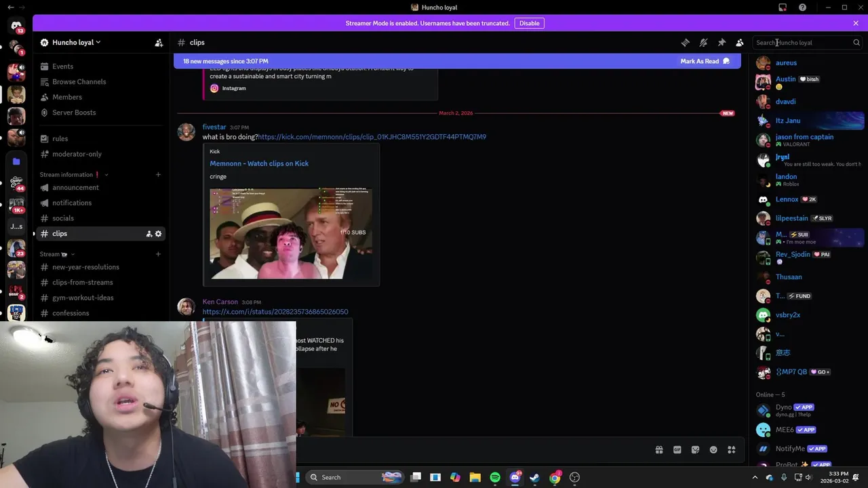Open confessions channel
The height and width of the screenshot is (488, 868).
(102, 313)
